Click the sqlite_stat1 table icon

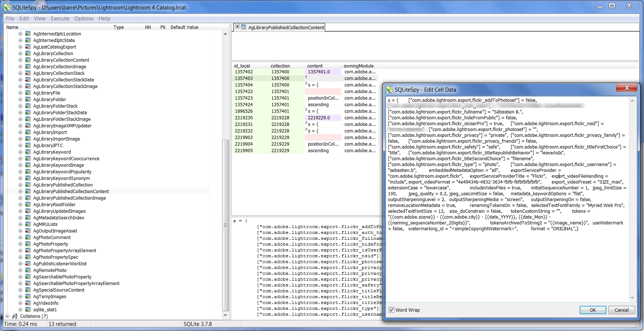pyautogui.click(x=28, y=310)
